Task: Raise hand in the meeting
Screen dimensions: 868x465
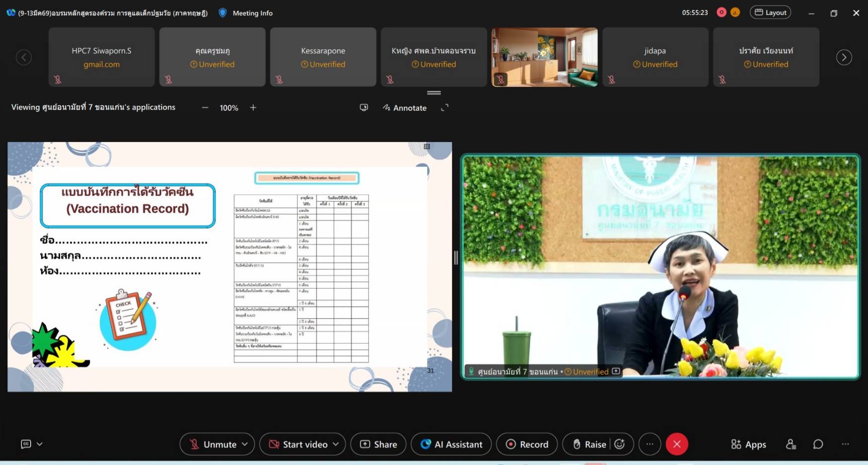Action: click(589, 444)
